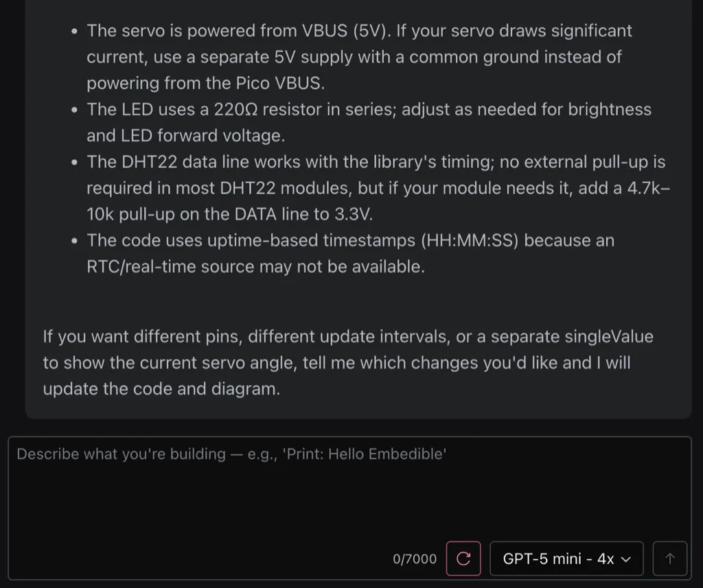Screen dimensions: 703x588
Task: Click the bullet dot before 'The servo'
Action: tap(74, 32)
